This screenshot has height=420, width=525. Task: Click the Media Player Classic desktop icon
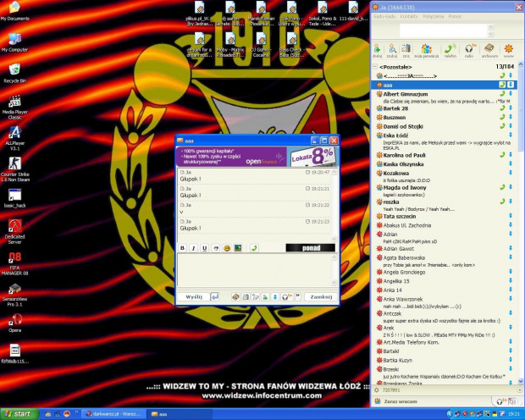[x=14, y=108]
